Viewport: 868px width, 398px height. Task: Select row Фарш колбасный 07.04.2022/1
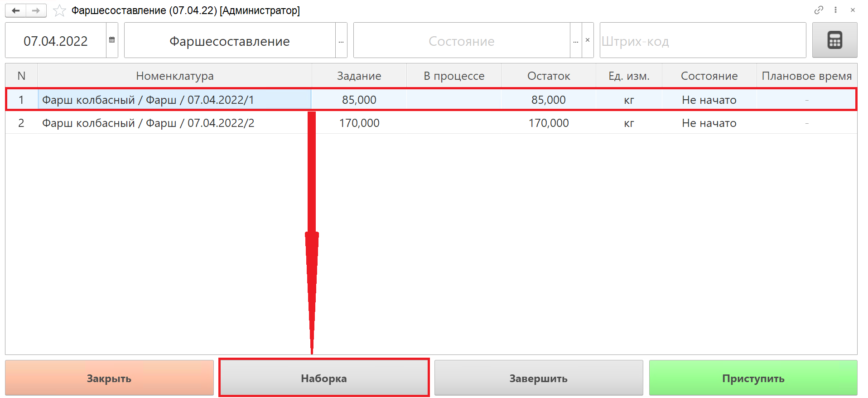tap(148, 100)
